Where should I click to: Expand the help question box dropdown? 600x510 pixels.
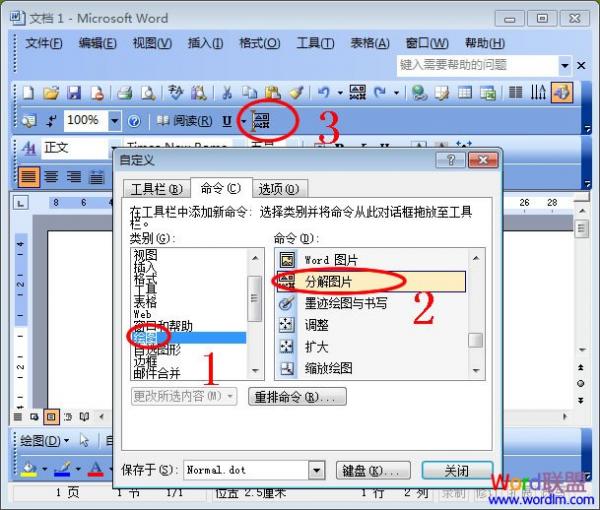[x=564, y=65]
